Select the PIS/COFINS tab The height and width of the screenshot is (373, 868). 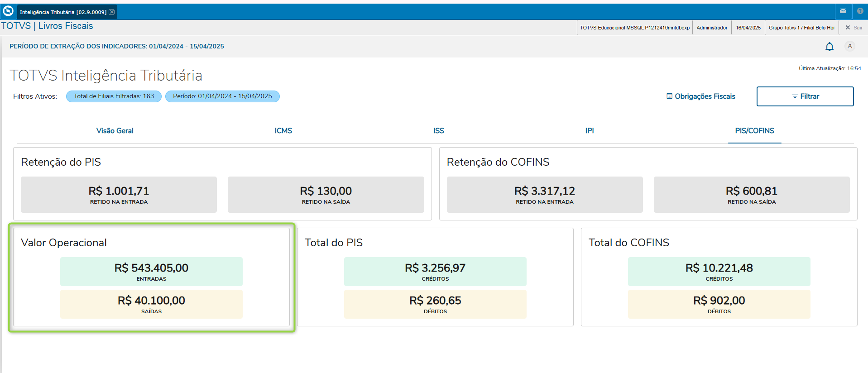[x=755, y=131]
